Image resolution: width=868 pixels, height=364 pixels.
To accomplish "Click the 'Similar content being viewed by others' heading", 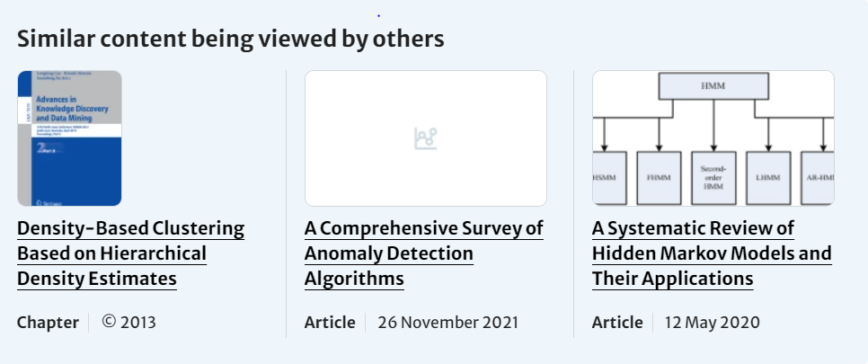I will tap(231, 39).
